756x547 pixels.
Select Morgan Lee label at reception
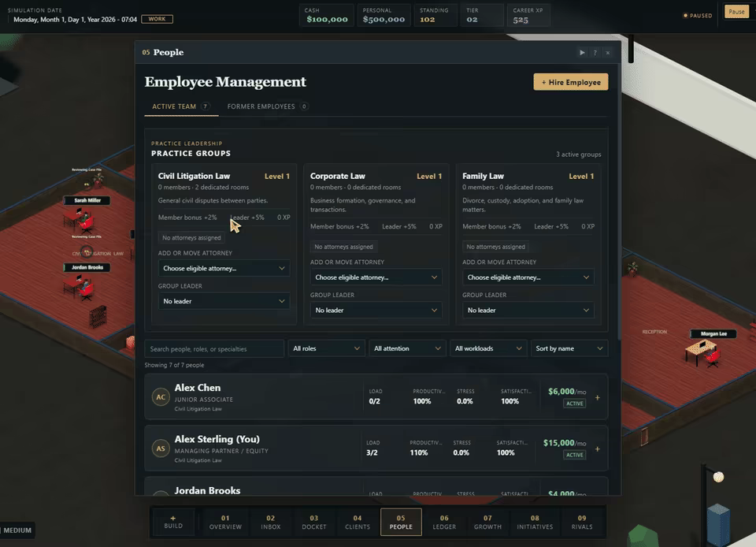coord(713,333)
